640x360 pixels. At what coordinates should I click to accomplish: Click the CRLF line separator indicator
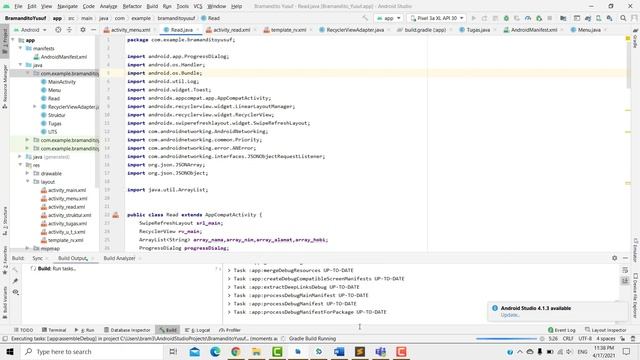(568, 339)
